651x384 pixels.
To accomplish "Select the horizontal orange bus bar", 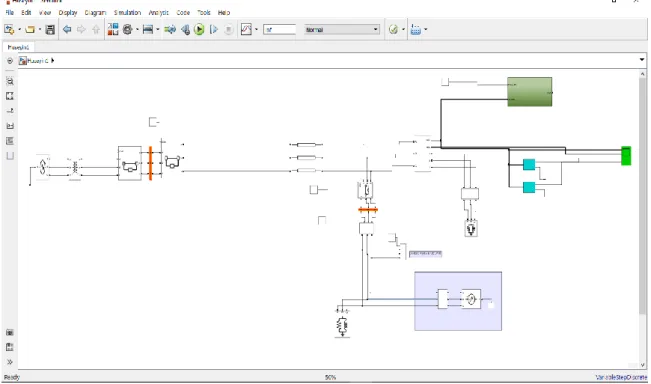I will tap(368, 210).
